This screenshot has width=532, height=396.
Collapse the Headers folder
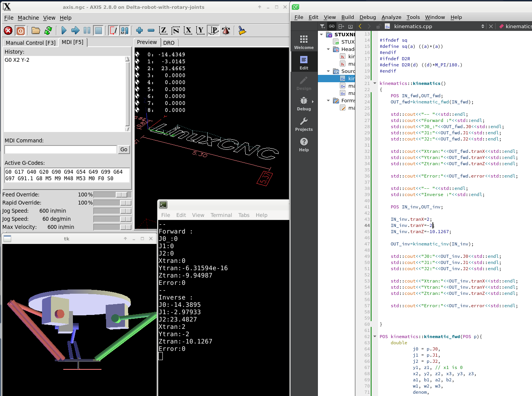click(328, 49)
